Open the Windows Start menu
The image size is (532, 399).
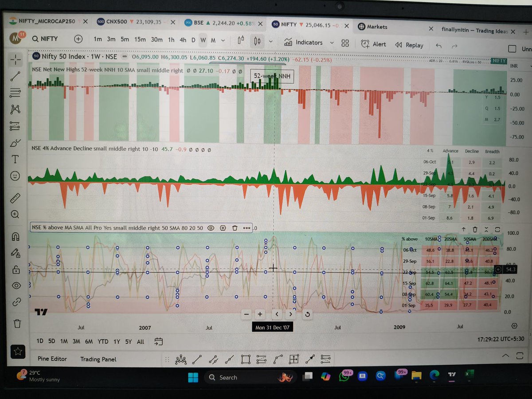point(193,377)
